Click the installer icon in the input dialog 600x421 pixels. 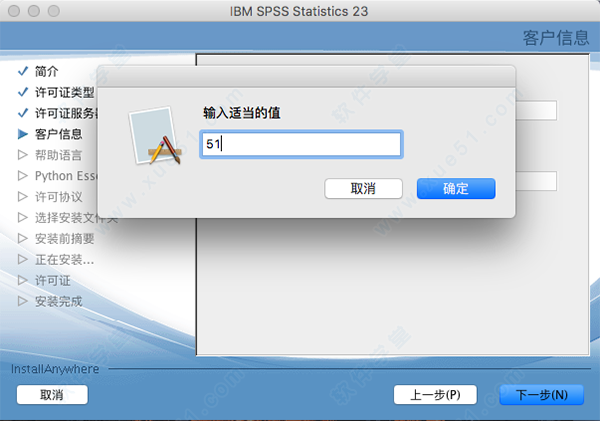pos(155,138)
